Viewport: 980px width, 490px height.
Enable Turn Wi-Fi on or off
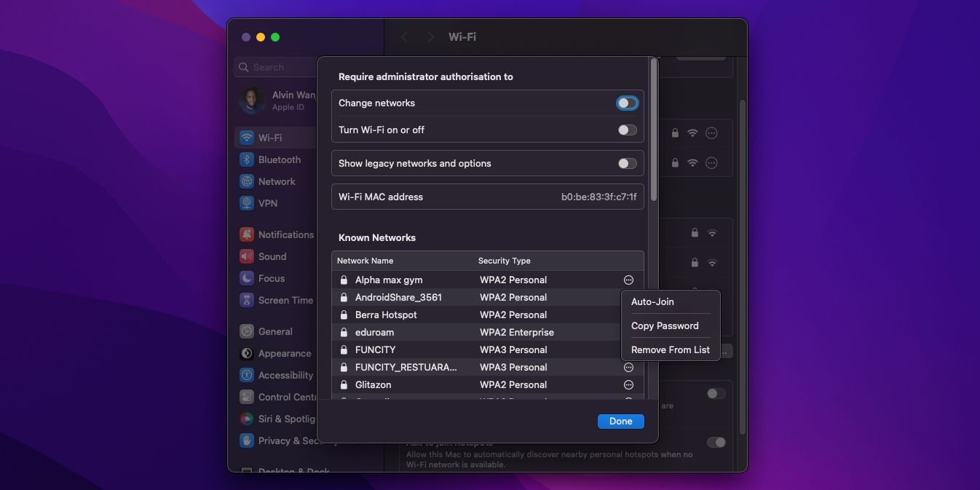(626, 129)
